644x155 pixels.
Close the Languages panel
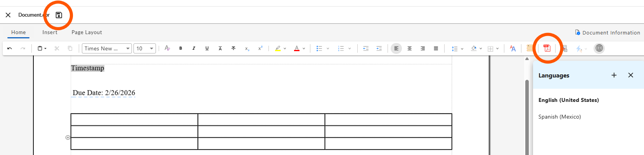[631, 75]
